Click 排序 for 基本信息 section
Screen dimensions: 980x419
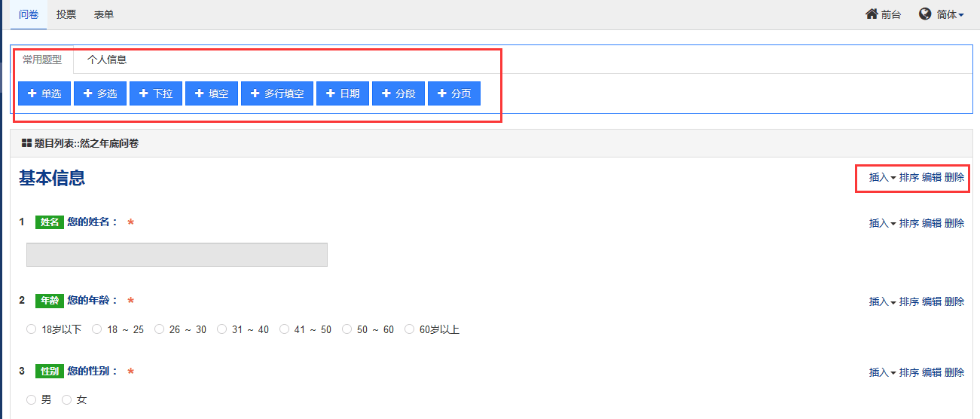[x=909, y=178]
